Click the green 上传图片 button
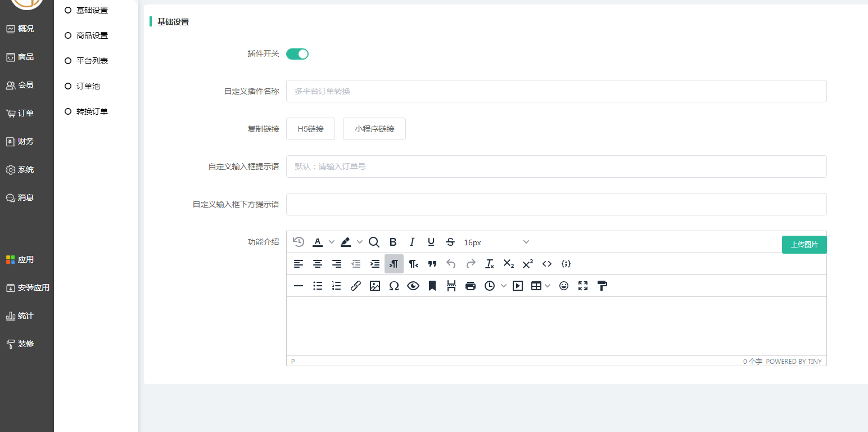 pos(804,245)
